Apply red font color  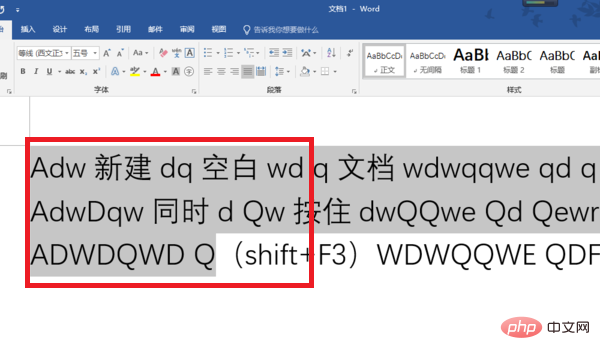coord(155,71)
